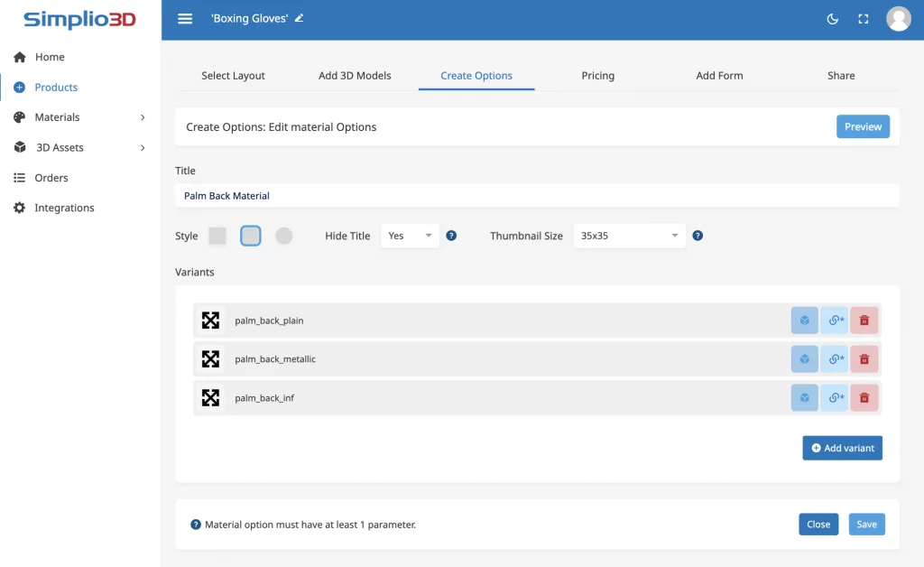This screenshot has width=924, height=567.
Task: Switch to the Pricing tab
Action: tap(597, 76)
